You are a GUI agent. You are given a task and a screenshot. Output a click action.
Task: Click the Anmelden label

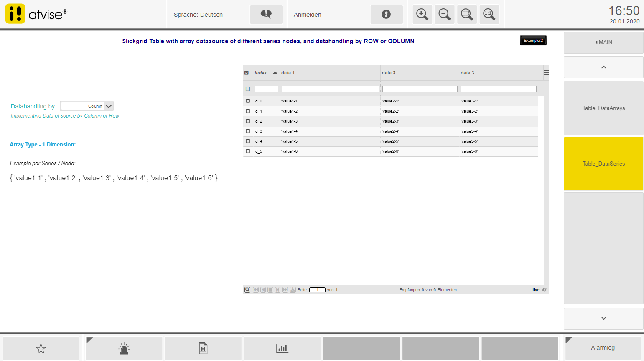pos(308,15)
